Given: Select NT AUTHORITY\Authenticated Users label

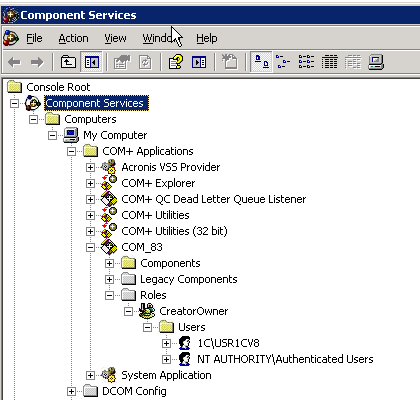Looking at the screenshot, I should [285, 359].
